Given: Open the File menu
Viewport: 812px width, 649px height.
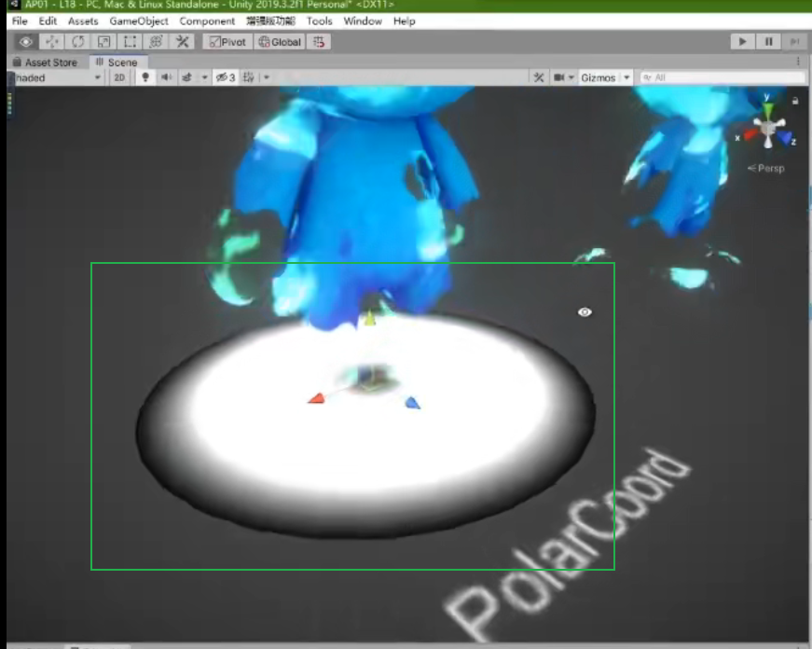Looking at the screenshot, I should point(20,21).
